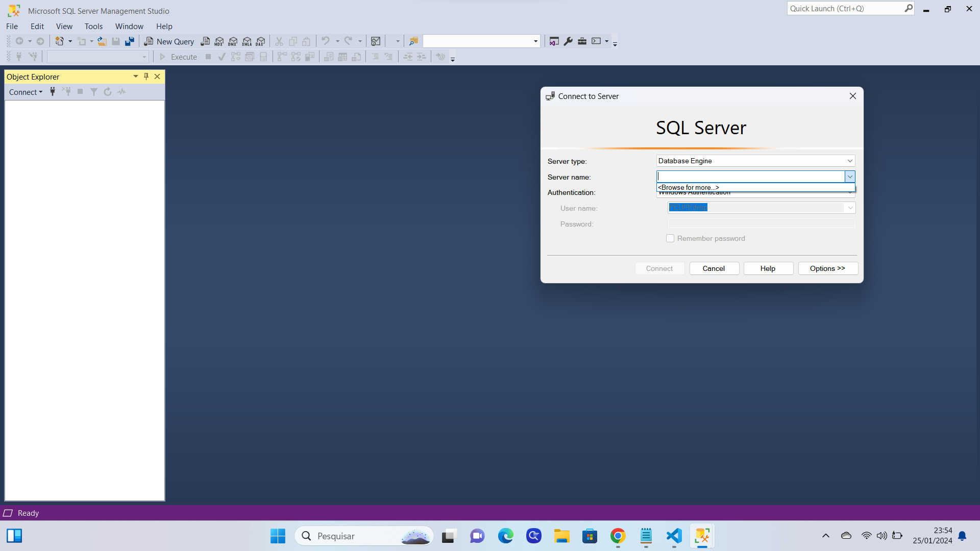
Task: Expand SQL editor toolbar options overflow
Action: tap(453, 58)
